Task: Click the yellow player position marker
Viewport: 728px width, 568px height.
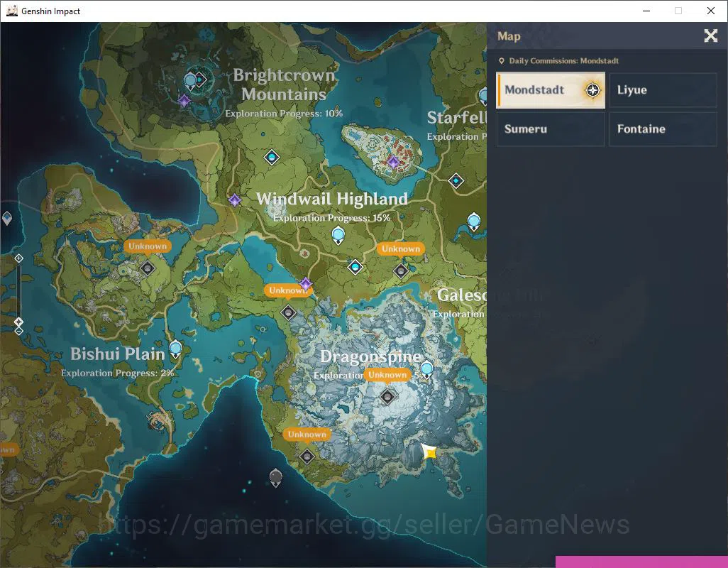Action: coord(429,452)
